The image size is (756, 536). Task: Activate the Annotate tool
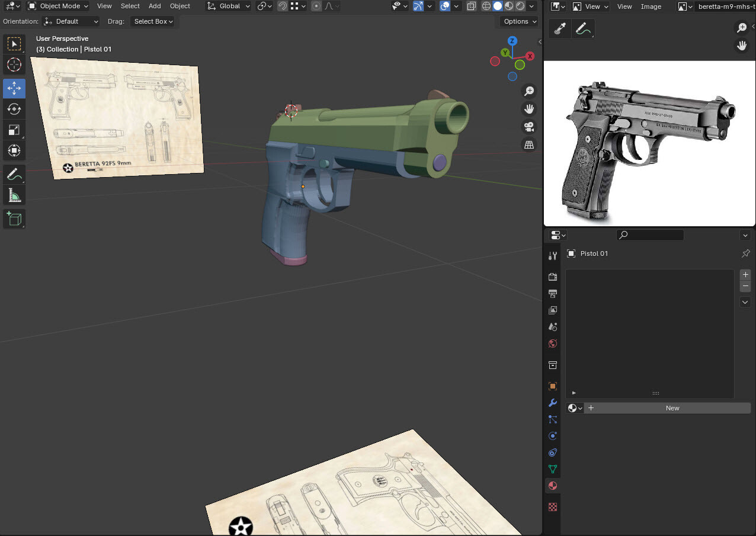14,174
